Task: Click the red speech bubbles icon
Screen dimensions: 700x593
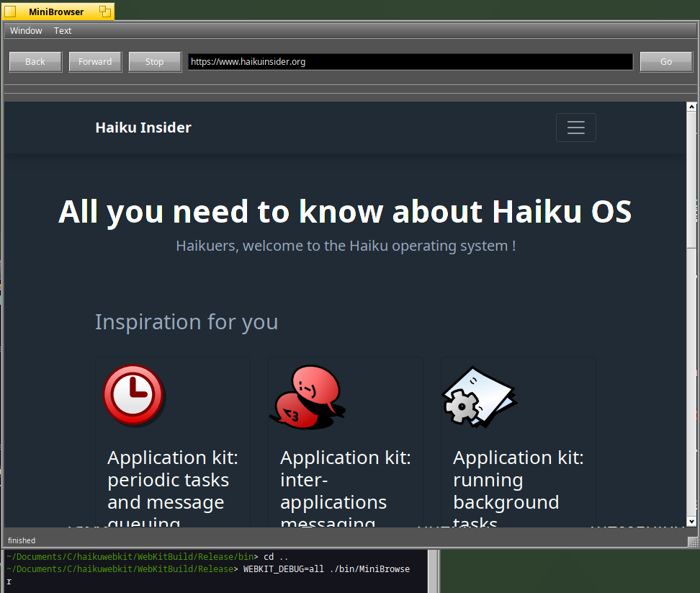Action: click(x=307, y=397)
